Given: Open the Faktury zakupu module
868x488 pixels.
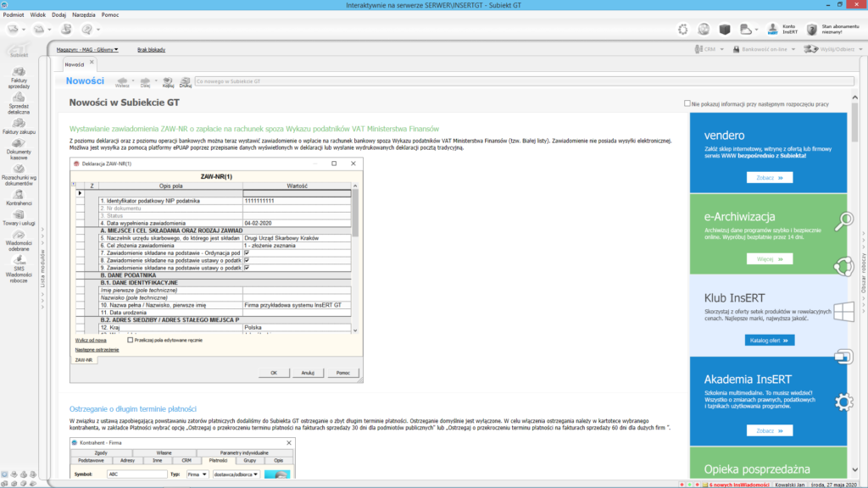Looking at the screenshot, I should click(19, 126).
